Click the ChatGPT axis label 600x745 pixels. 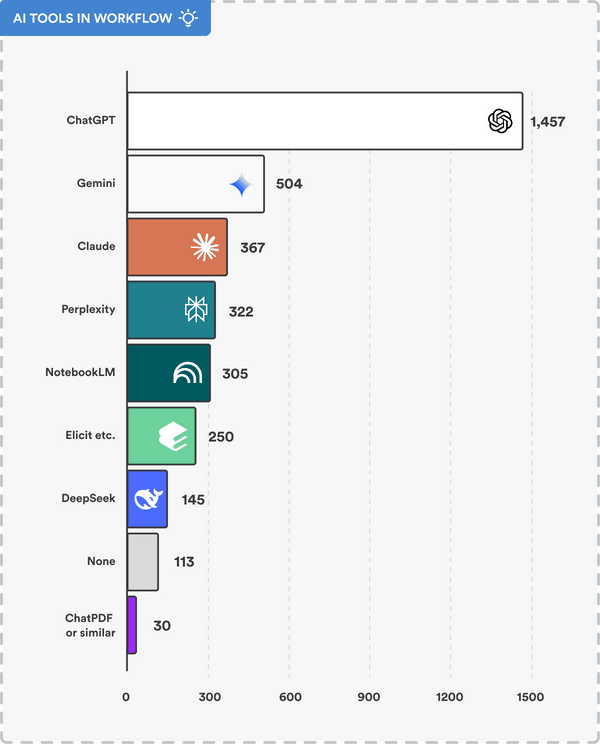pyautogui.click(x=91, y=120)
